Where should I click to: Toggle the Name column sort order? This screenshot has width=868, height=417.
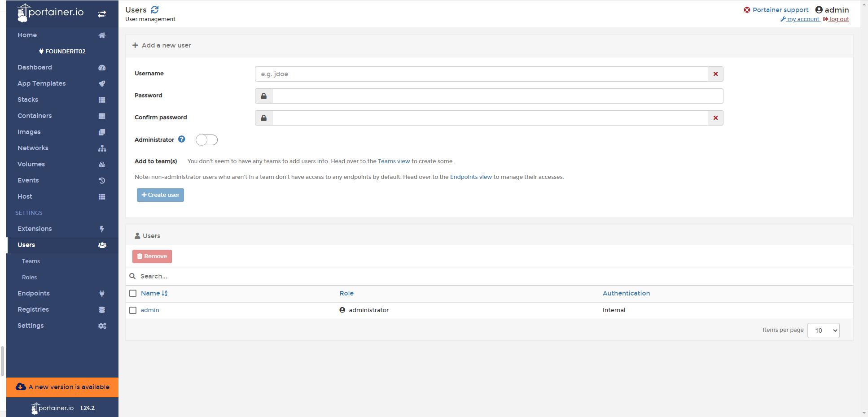click(x=164, y=293)
